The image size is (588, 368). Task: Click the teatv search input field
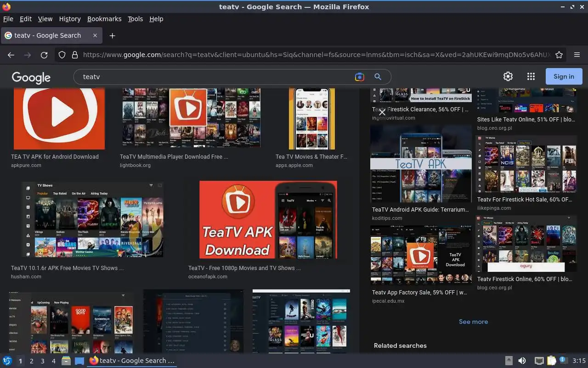(x=216, y=77)
